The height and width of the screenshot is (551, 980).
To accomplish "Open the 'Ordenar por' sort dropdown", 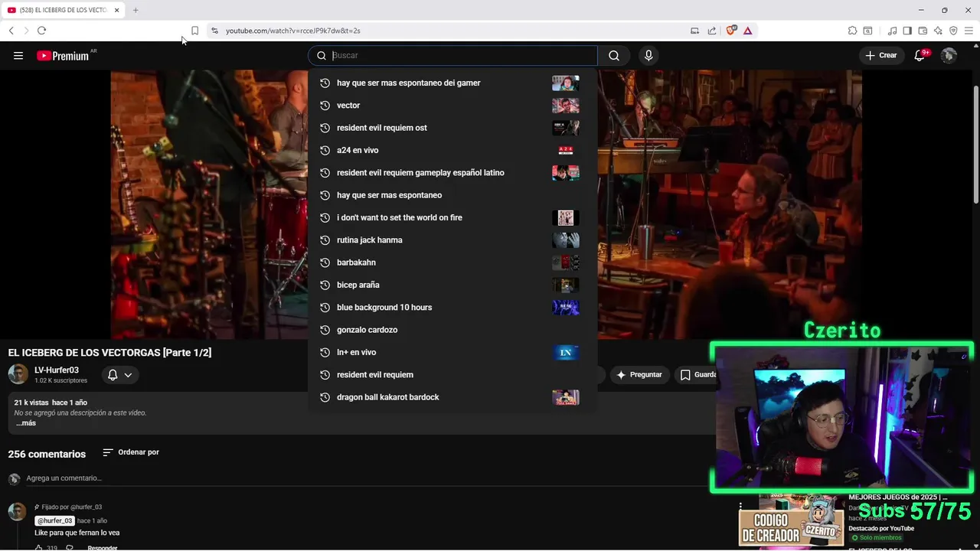I will 131,452.
